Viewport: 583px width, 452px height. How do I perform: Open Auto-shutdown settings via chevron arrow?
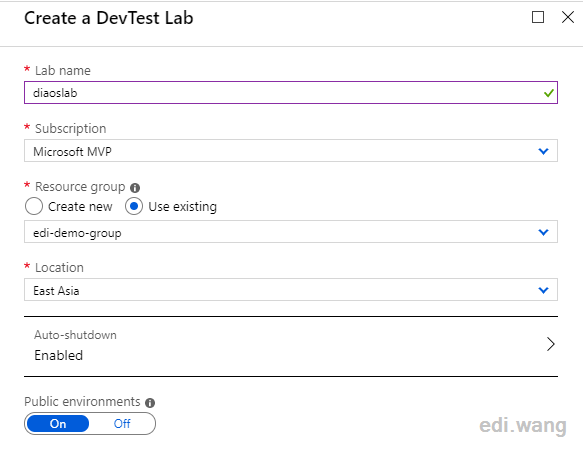point(551,344)
